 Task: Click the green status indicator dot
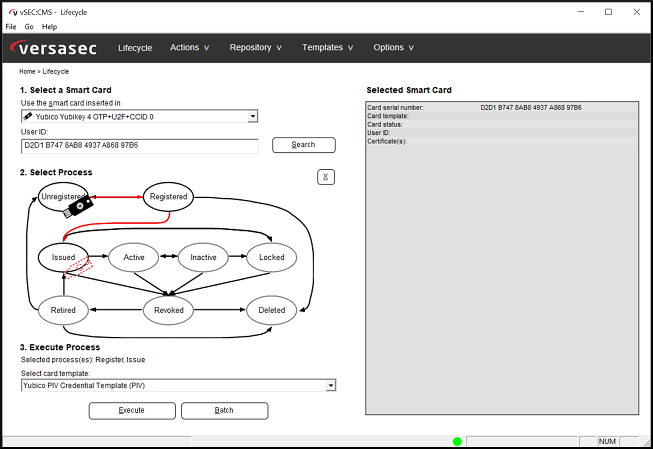tap(457, 441)
